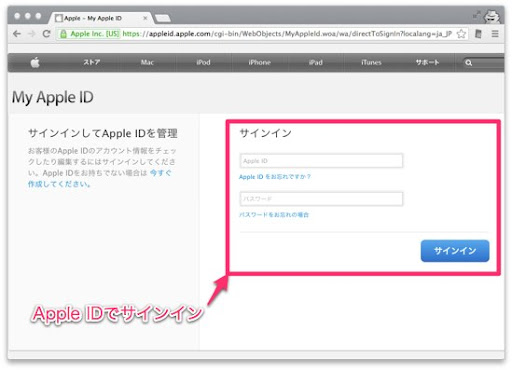Click the My Apple ID heading
Viewport: 512px width, 370px height.
click(x=53, y=97)
